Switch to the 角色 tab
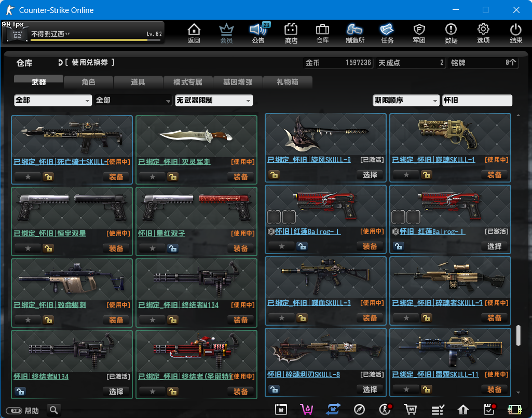 [x=88, y=82]
